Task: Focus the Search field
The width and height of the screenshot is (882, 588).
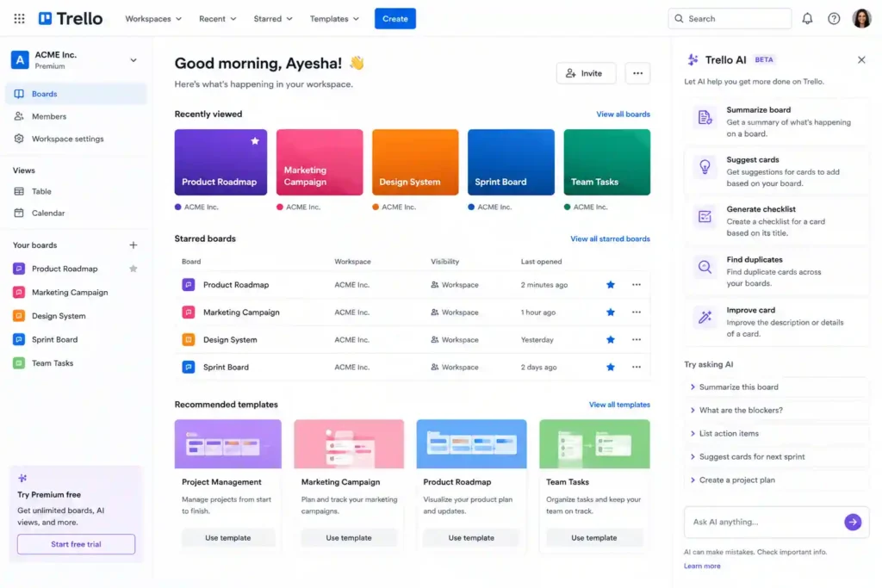Action: (730, 19)
